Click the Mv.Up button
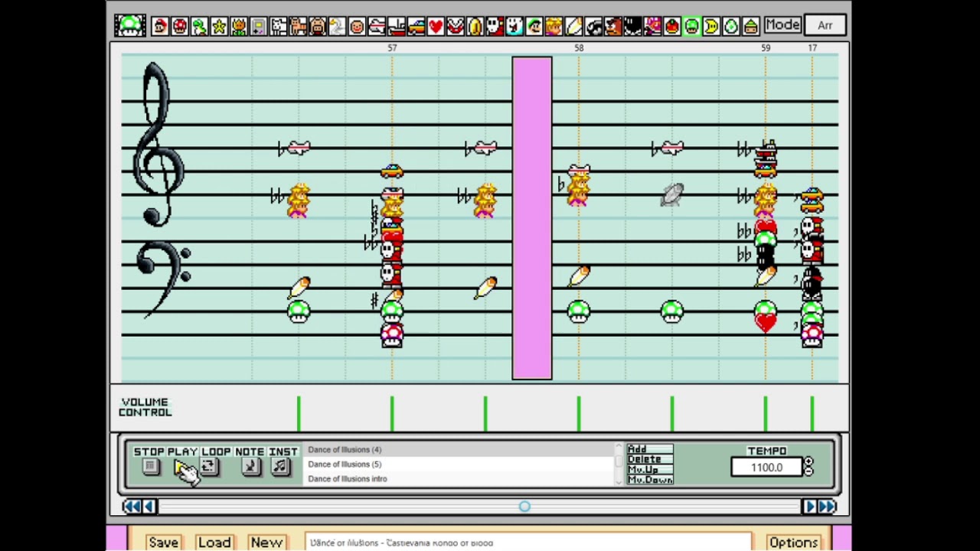The width and height of the screenshot is (980, 551). click(650, 469)
